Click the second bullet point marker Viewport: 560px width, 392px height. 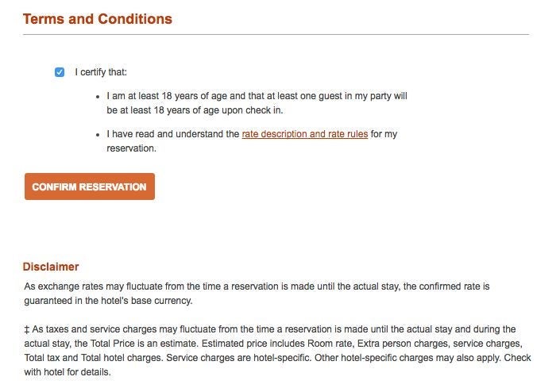pyautogui.click(x=98, y=135)
